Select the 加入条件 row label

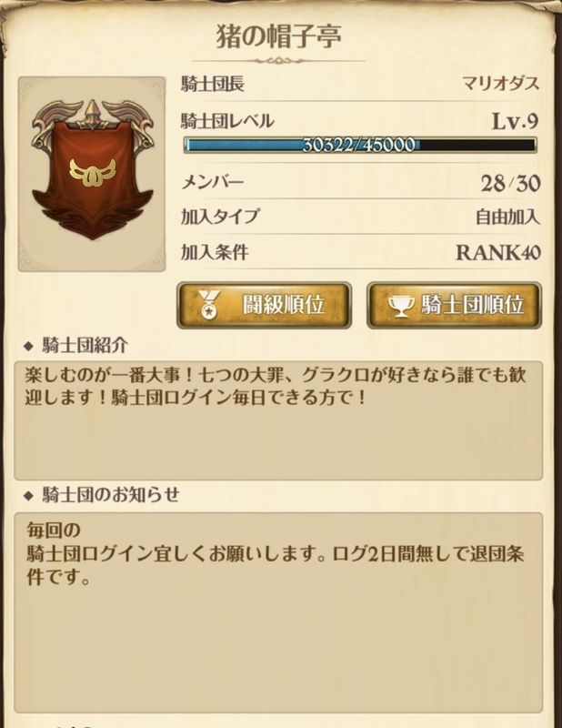tap(215, 253)
